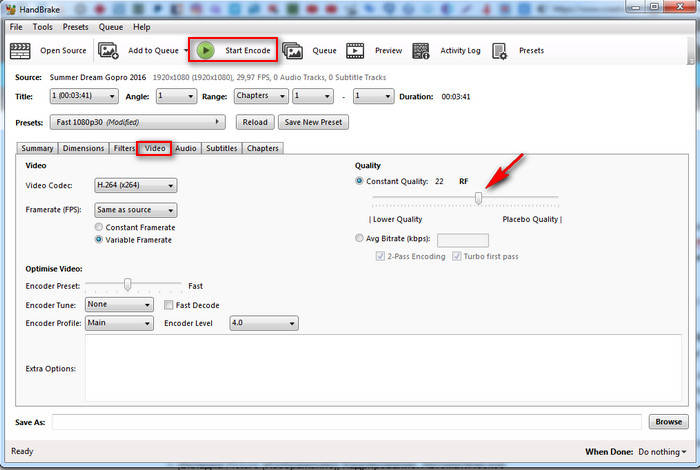The width and height of the screenshot is (700, 470).
Task: Open the Title dropdown showing 1 (00:03:41)
Action: tap(84, 96)
